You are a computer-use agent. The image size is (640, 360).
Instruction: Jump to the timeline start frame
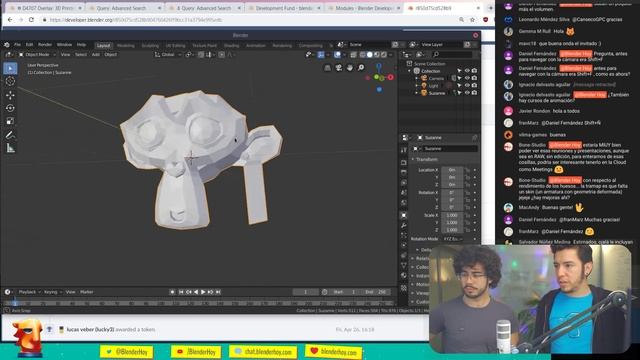[x=181, y=292]
